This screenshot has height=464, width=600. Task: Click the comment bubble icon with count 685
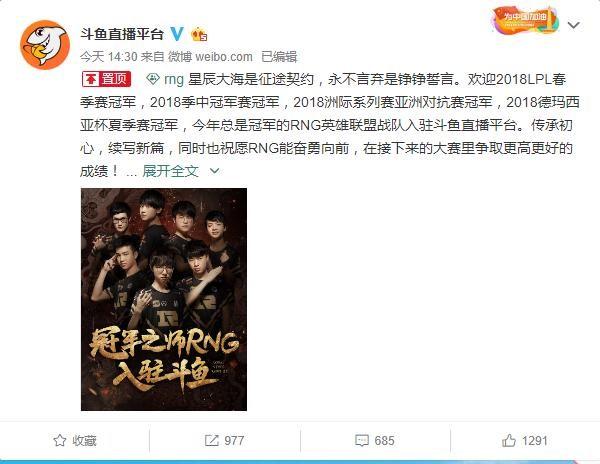362,440
